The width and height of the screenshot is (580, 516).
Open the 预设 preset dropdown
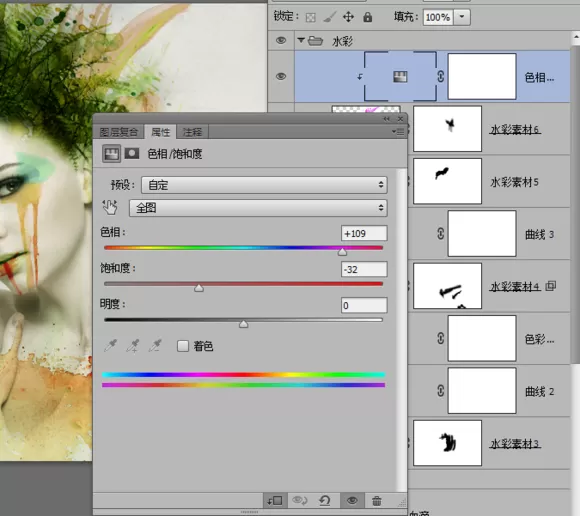(264, 185)
